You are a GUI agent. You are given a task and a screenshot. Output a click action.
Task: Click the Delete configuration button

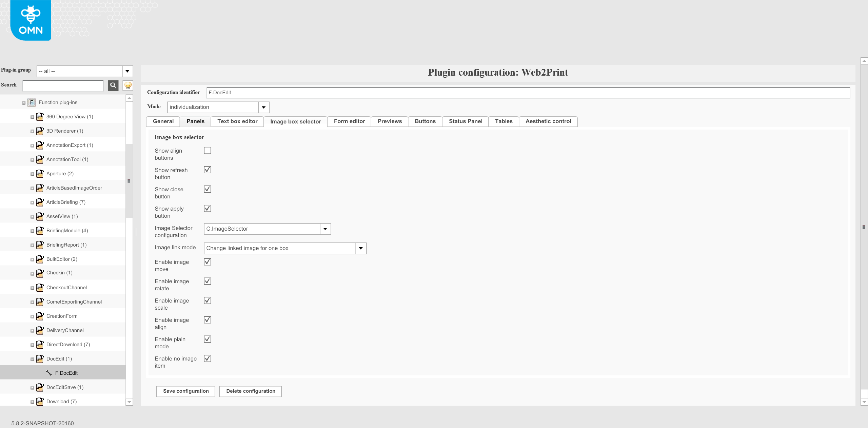250,391
